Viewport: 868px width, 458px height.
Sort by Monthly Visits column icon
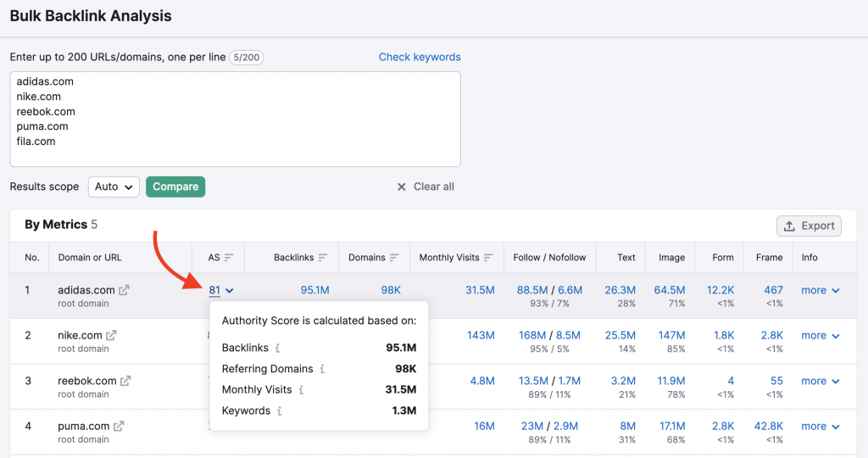pyautogui.click(x=488, y=258)
